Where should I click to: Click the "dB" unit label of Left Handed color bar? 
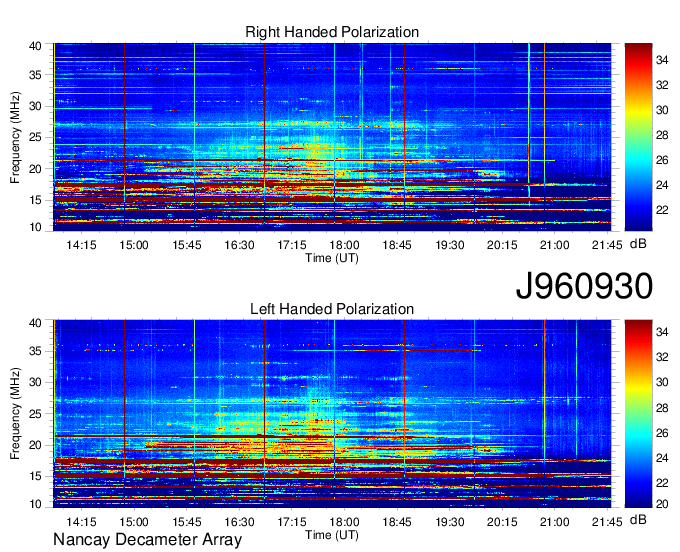[638, 520]
